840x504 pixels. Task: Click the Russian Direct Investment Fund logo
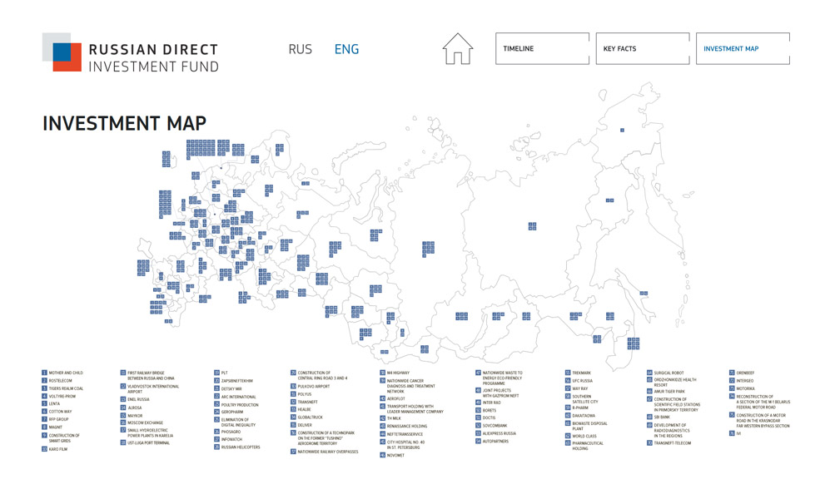pos(130,52)
